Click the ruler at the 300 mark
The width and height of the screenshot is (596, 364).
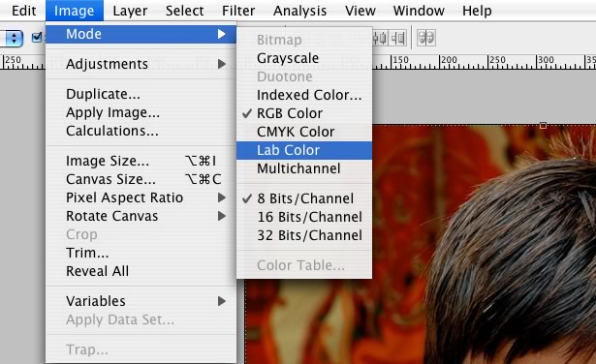tap(546, 60)
